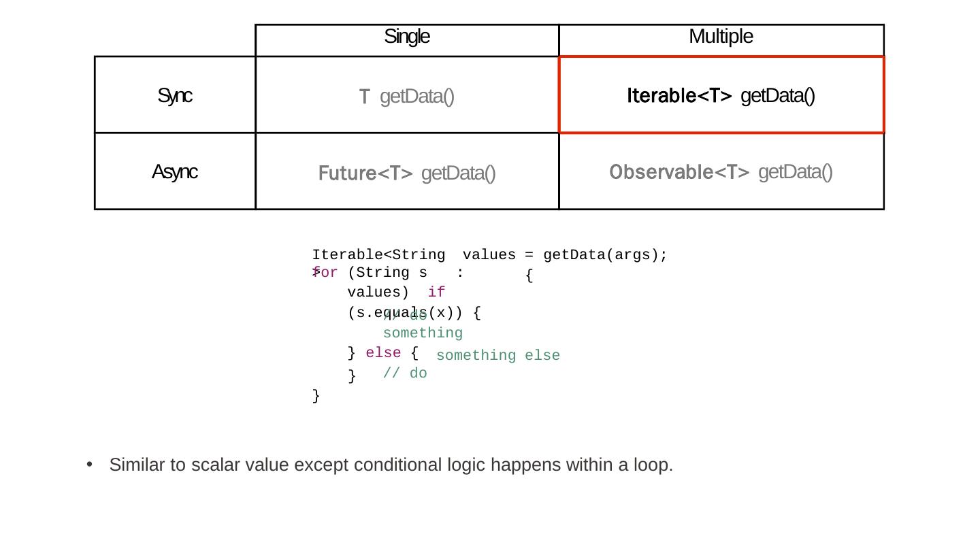Click the "T getData()" table cell

tap(407, 97)
